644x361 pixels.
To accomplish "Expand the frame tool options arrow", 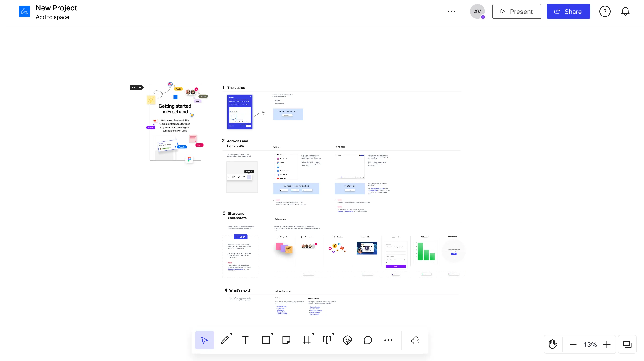I will tap(313, 334).
